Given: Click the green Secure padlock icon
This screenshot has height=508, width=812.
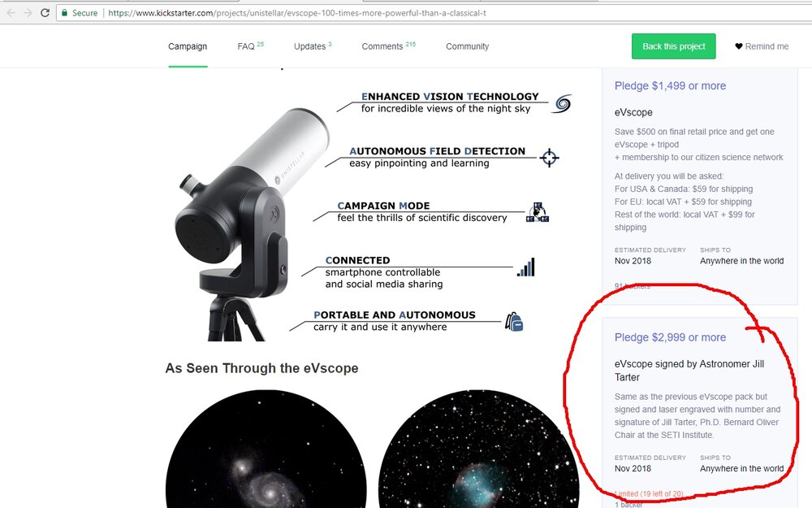Looking at the screenshot, I should click(x=64, y=13).
